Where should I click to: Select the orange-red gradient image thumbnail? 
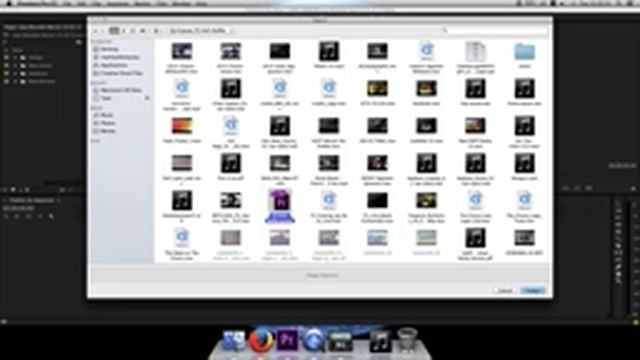(182, 126)
